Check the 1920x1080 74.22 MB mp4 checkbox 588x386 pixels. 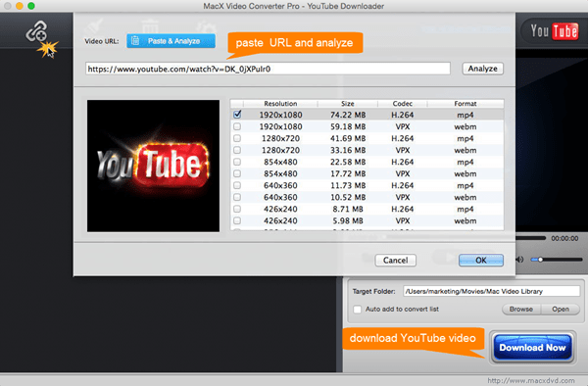[237, 115]
